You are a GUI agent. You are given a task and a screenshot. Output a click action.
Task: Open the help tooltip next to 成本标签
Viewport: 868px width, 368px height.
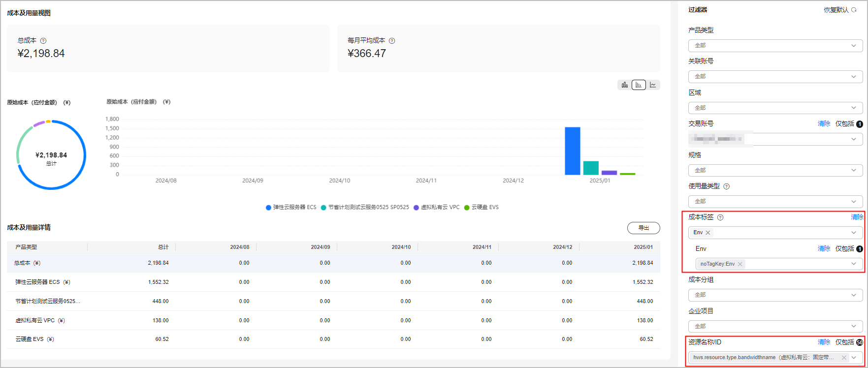720,217
